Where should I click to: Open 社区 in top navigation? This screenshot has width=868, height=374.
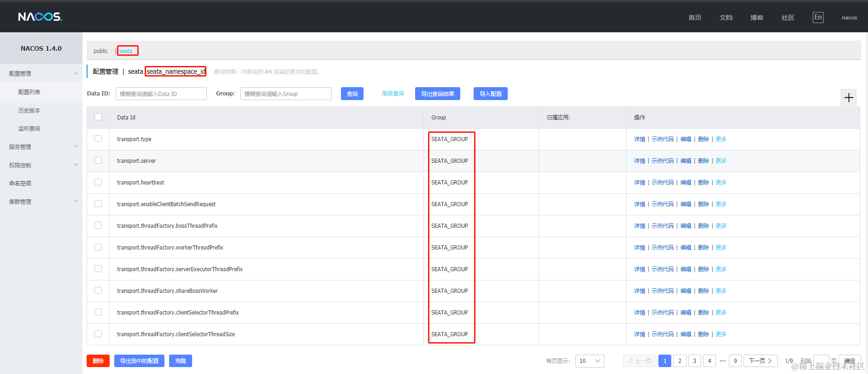(788, 18)
